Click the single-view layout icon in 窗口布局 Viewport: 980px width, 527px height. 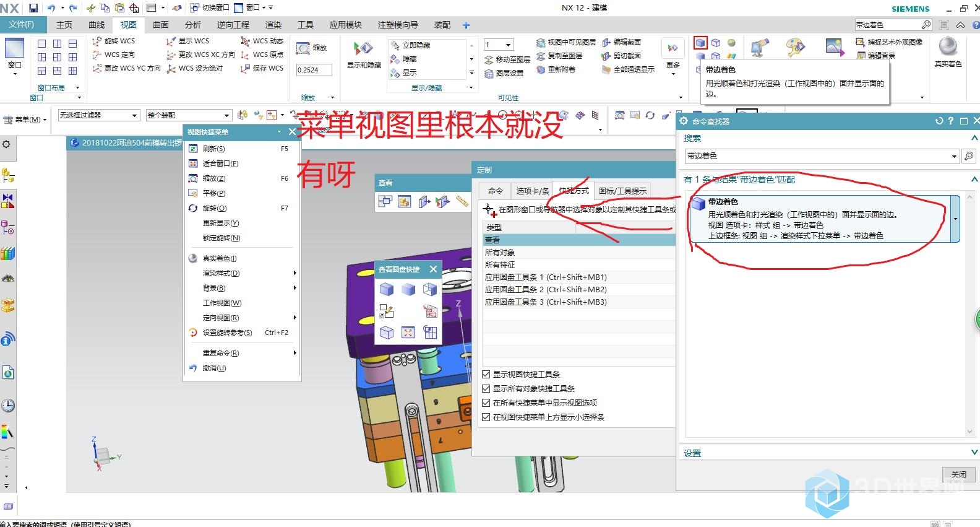point(41,44)
